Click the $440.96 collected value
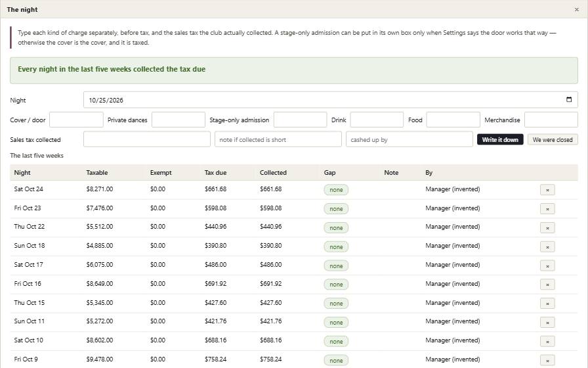 point(271,227)
